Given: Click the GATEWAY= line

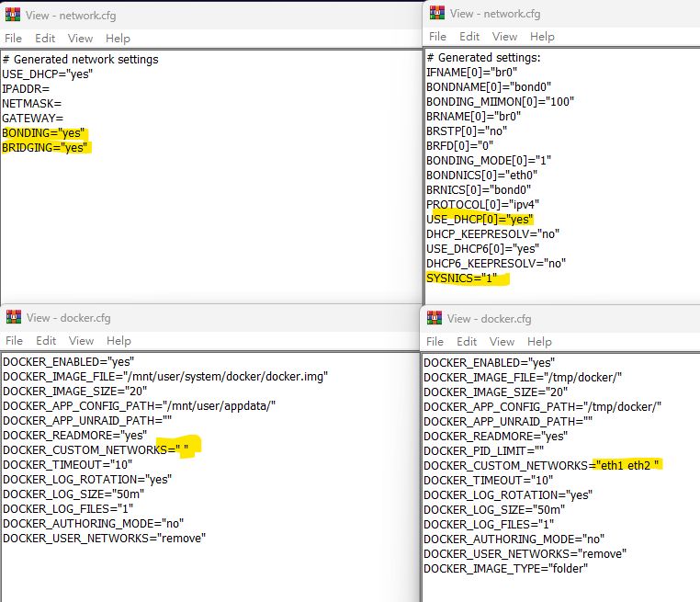Looking at the screenshot, I should [x=32, y=119].
